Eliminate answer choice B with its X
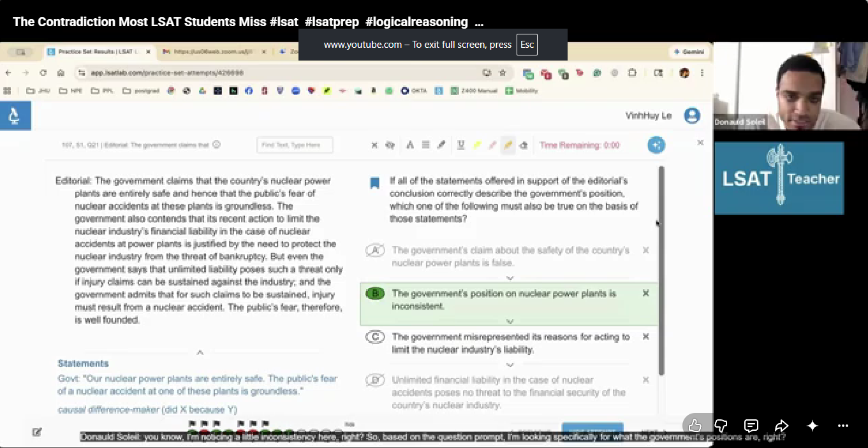868x448 pixels. [x=646, y=293]
